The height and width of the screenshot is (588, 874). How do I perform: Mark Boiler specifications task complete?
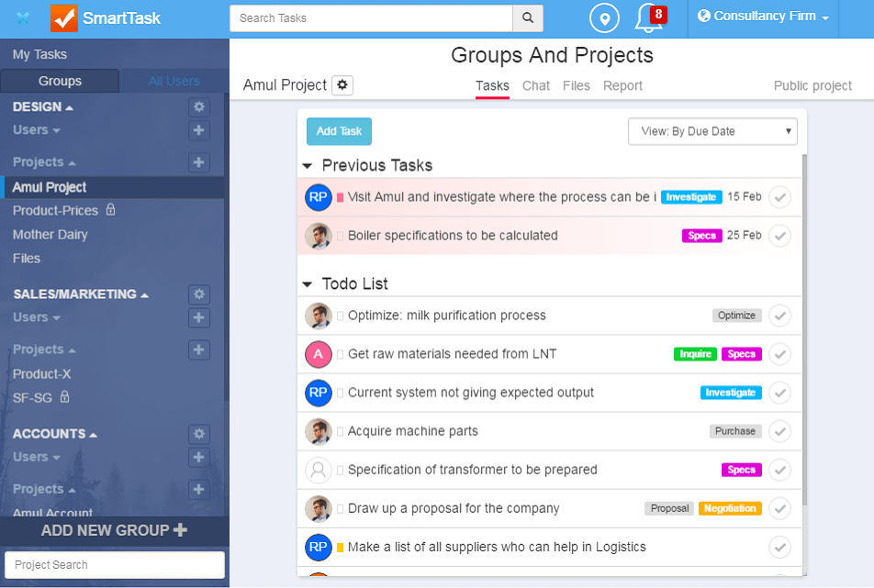pos(779,236)
